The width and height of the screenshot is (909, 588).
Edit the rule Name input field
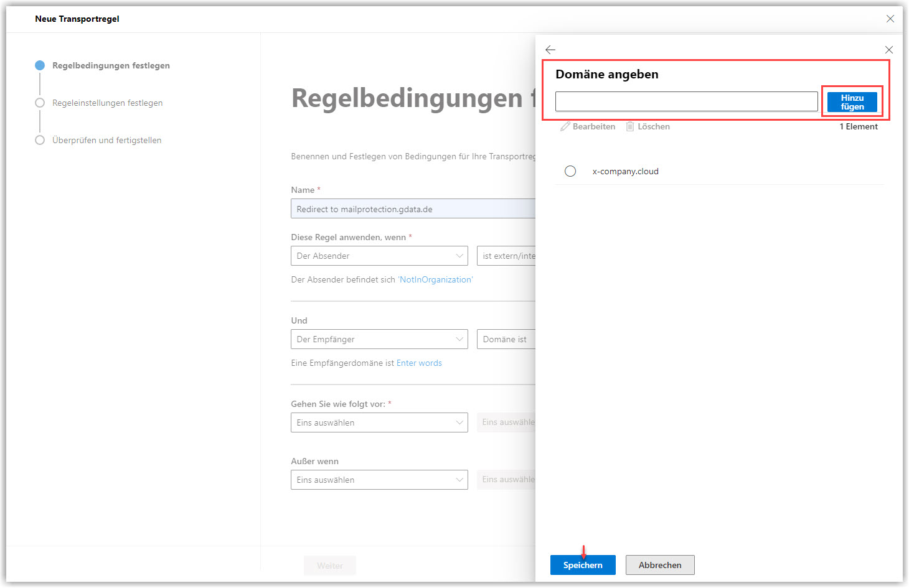coord(413,208)
